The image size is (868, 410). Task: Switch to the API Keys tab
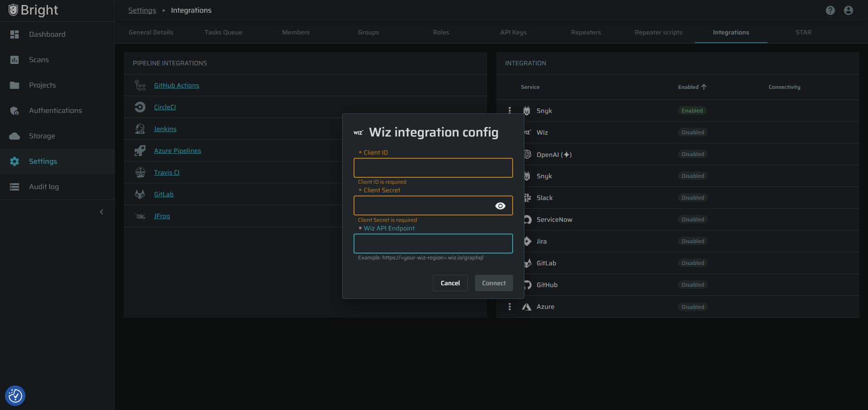(x=514, y=32)
